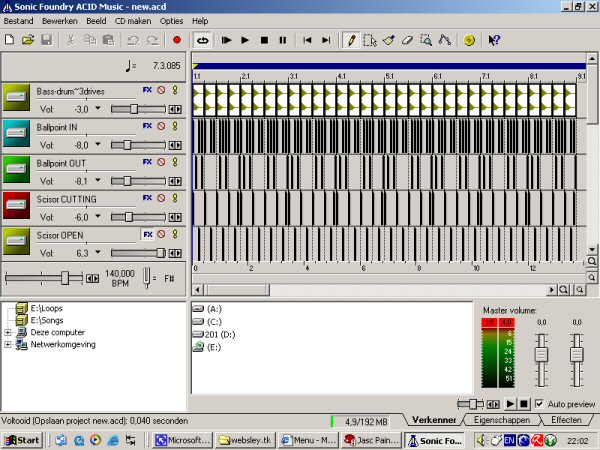Click the Scisor OPEN volume slider handle
This screenshot has height=450, width=600.
161,253
